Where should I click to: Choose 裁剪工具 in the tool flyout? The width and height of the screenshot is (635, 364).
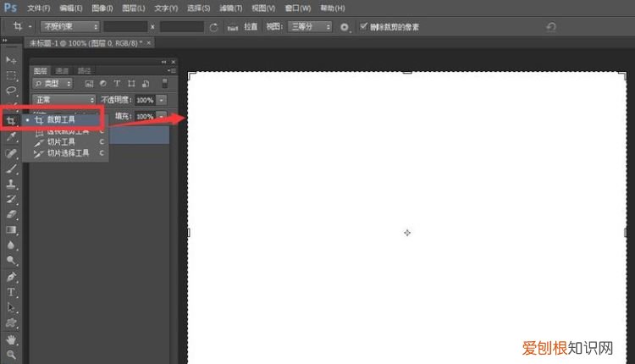click(x=61, y=120)
